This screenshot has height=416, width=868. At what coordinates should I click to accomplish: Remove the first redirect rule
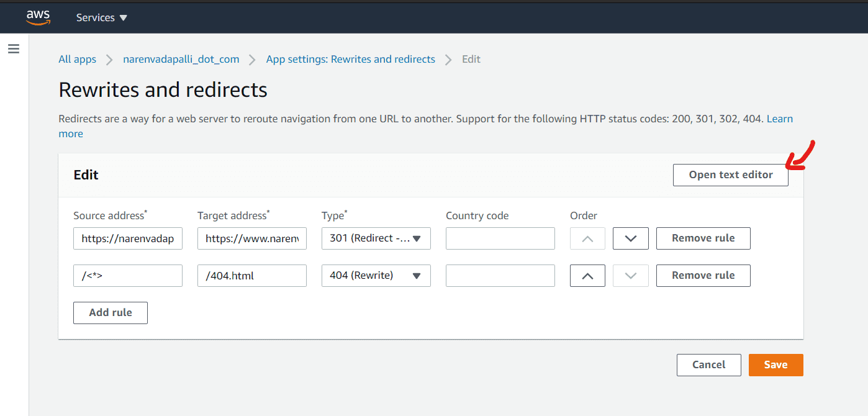coord(703,238)
